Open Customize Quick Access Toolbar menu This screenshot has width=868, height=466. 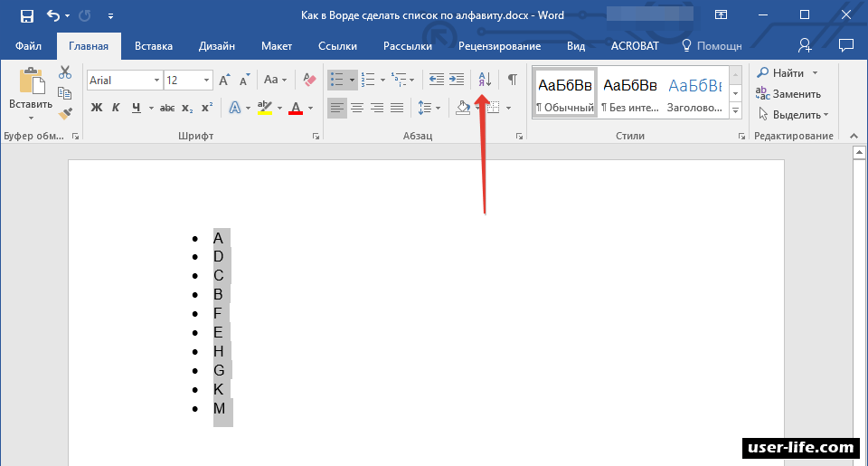110,16
